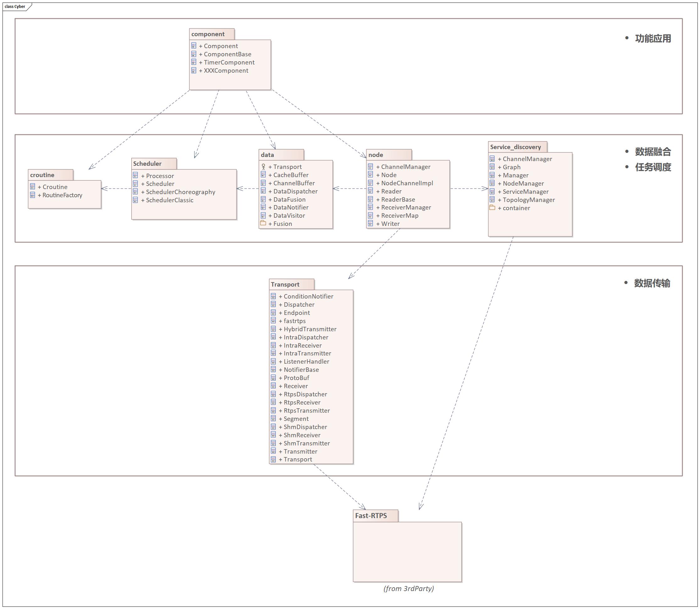
Task: Click the class icon beside Croutine
Action: [33, 186]
